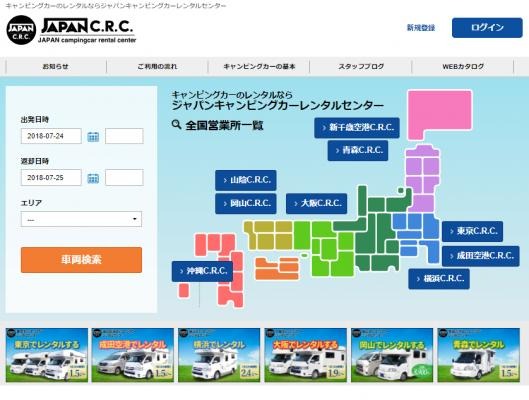Click the magnifier beside 全国営業所一覧
This screenshot has width=529, height=400.
(176, 125)
